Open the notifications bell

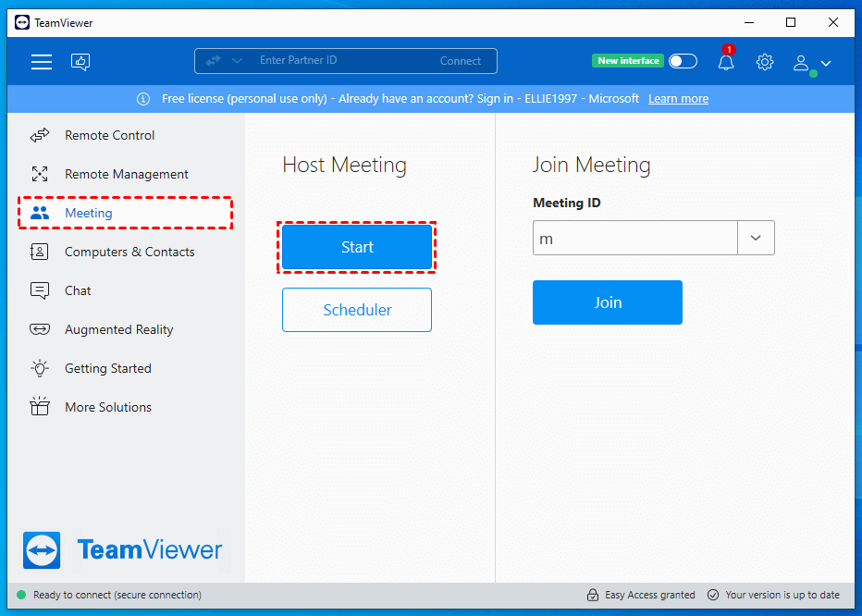click(726, 62)
